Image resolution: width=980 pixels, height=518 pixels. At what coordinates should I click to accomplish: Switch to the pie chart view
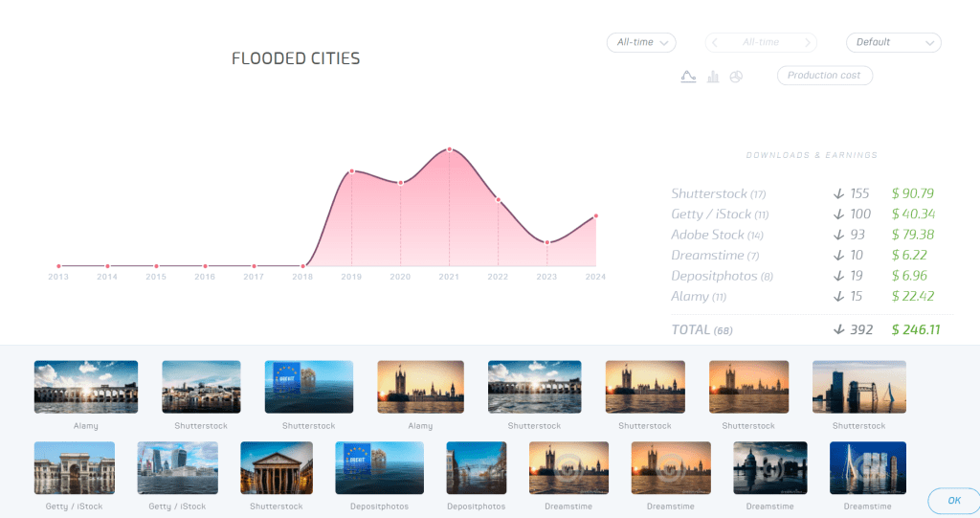[x=736, y=77]
